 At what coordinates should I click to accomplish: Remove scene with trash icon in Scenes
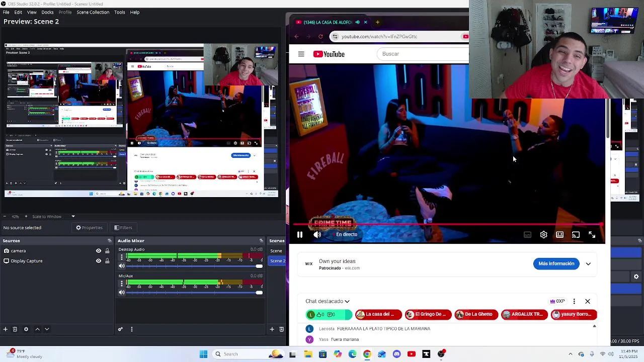click(x=281, y=329)
